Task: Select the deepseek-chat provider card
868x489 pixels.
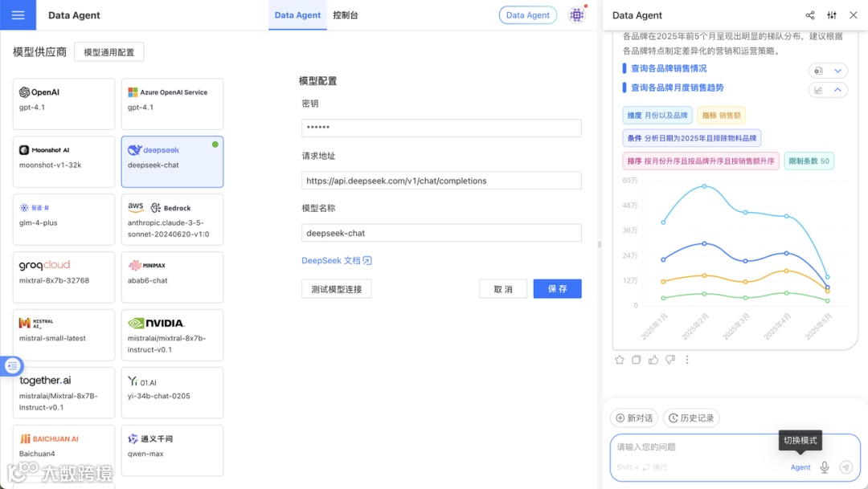Action: click(x=172, y=161)
